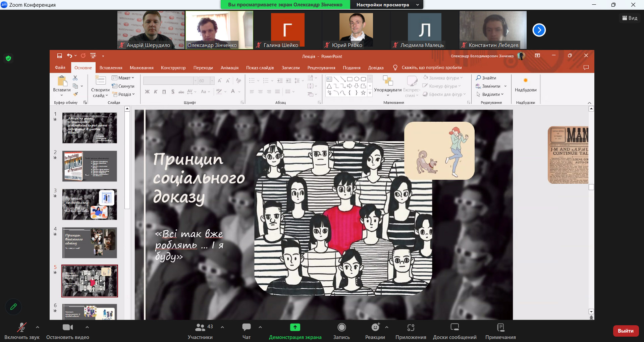
Task: Open Shape Fill (Заливка фігури)
Action: coord(443,78)
